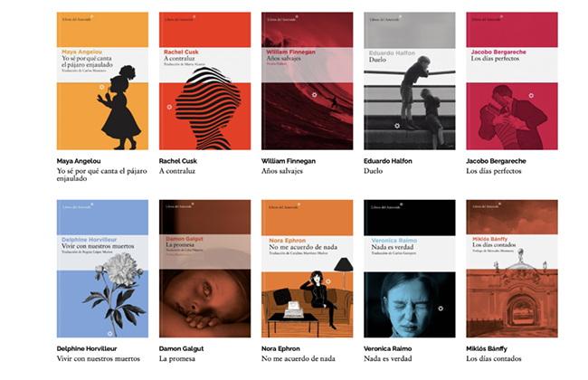This screenshot has height=380, width=588.
Task: Select the A contraluz book cover
Action: 204,81
